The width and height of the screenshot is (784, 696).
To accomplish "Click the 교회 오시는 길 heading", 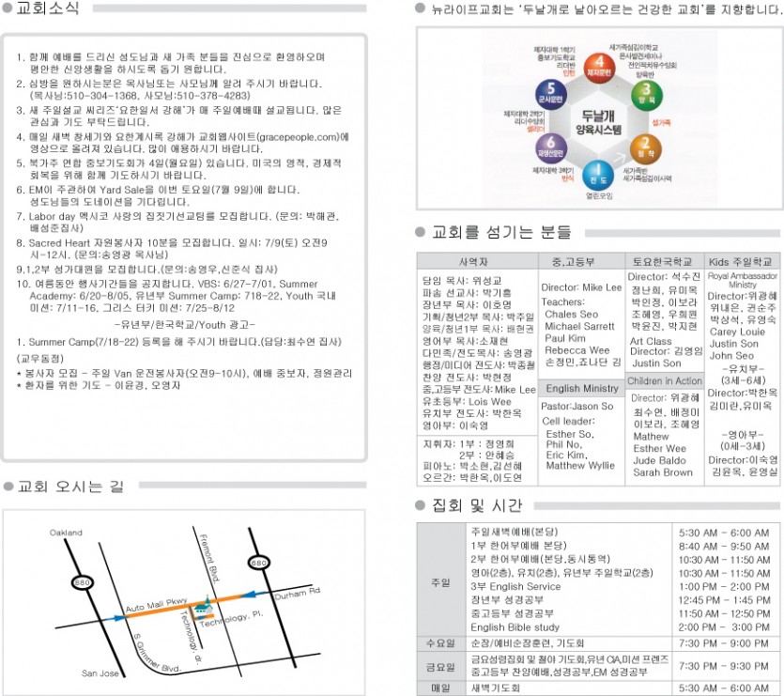I will 70,486.
